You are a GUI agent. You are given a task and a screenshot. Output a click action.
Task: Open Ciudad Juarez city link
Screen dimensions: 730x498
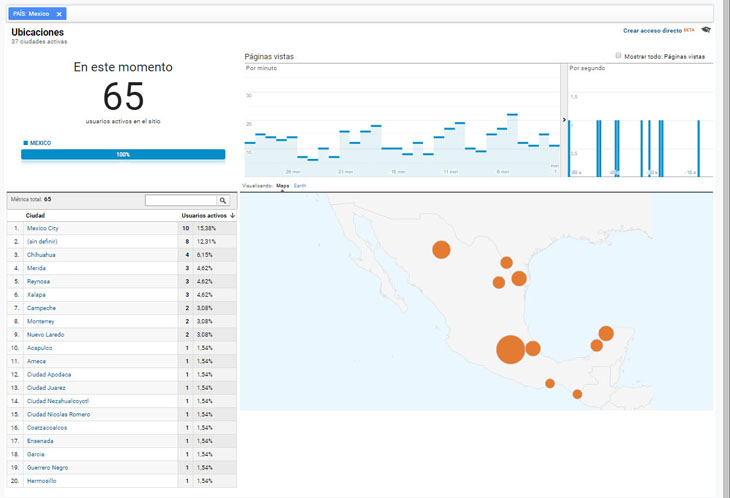pos(46,388)
